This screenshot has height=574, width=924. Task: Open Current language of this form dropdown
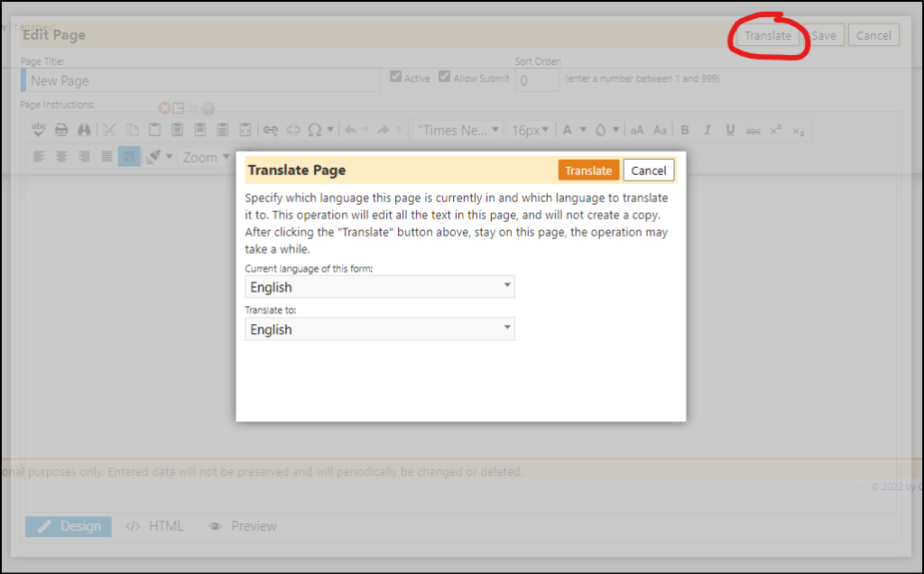pyautogui.click(x=380, y=286)
